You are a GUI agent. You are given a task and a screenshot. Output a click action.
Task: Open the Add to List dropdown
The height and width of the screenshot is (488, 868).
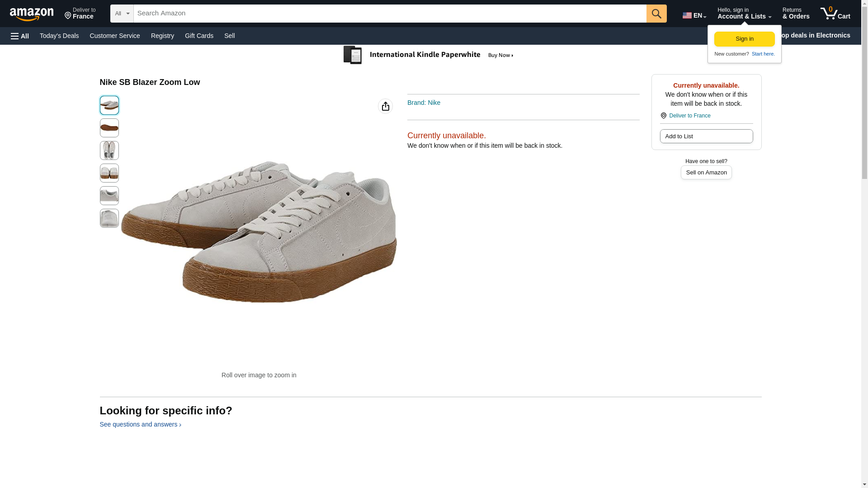706,136
